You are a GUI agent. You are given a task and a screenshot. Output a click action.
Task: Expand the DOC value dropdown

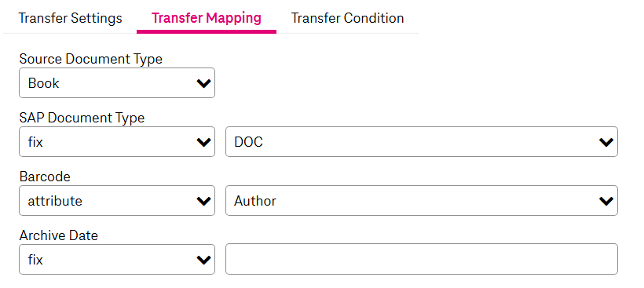[x=422, y=141]
